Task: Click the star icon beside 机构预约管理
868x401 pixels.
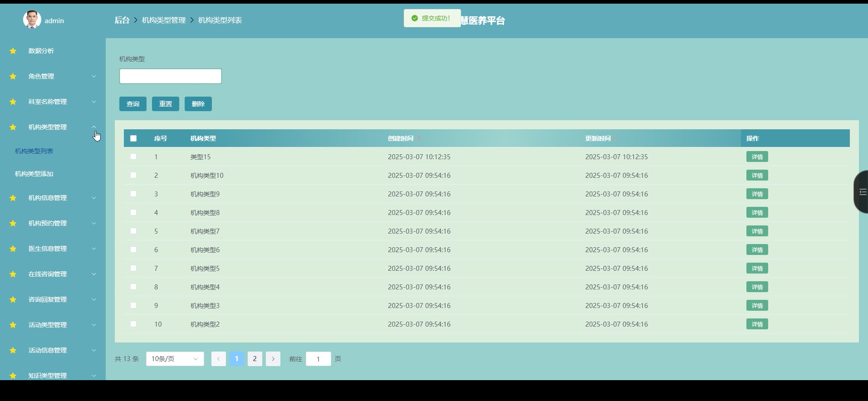Action: pyautogui.click(x=13, y=223)
